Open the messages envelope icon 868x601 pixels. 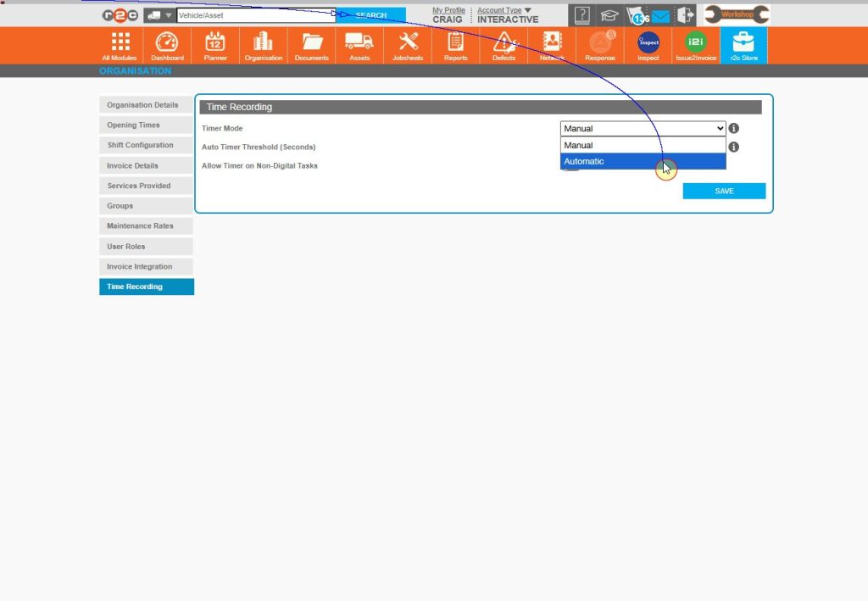[x=660, y=17]
